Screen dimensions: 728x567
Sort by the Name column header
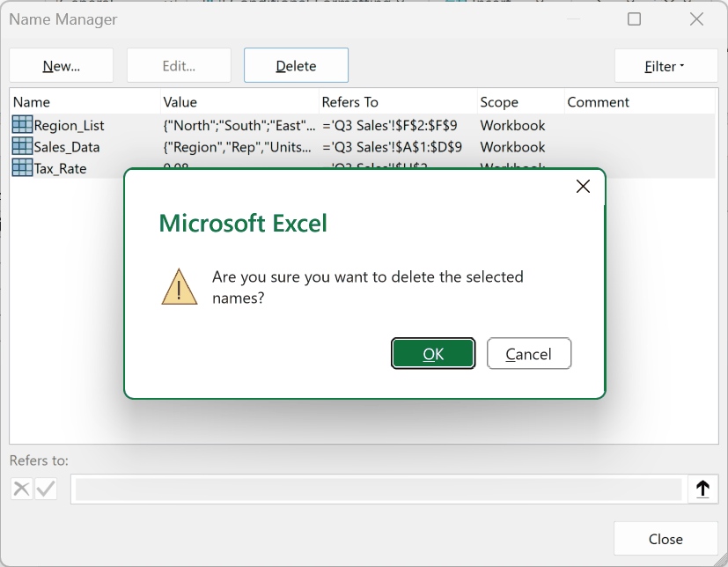pos(85,102)
